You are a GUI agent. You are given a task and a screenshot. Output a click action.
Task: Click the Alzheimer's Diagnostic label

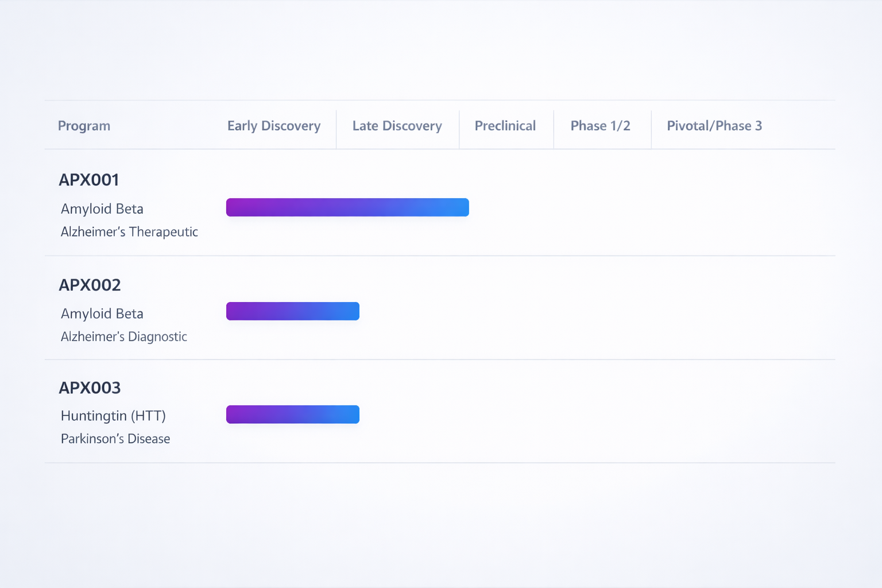[x=124, y=336]
